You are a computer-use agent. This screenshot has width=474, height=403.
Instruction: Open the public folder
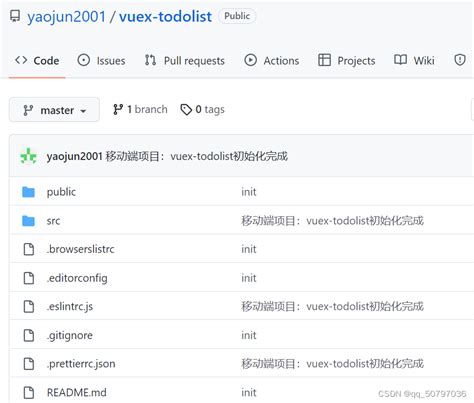click(x=61, y=192)
